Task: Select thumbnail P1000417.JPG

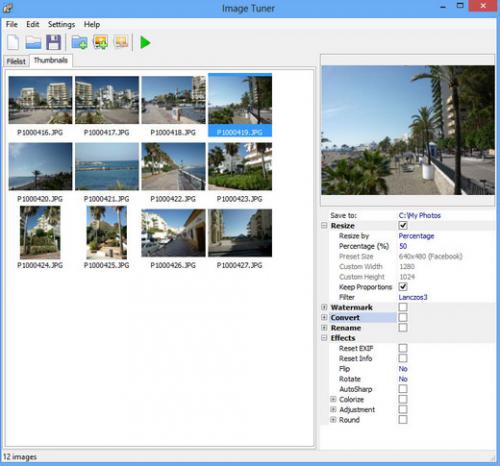Action: pos(107,106)
